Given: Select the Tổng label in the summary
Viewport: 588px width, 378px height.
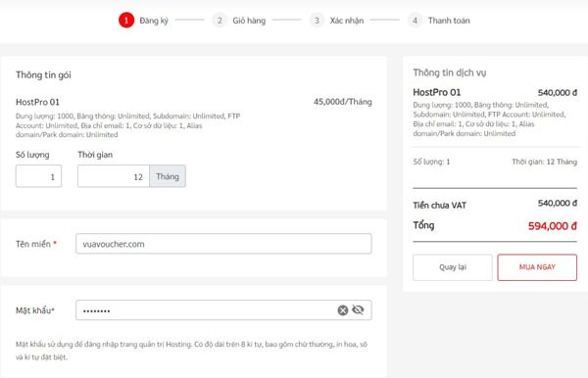Looking at the screenshot, I should coord(423,225).
